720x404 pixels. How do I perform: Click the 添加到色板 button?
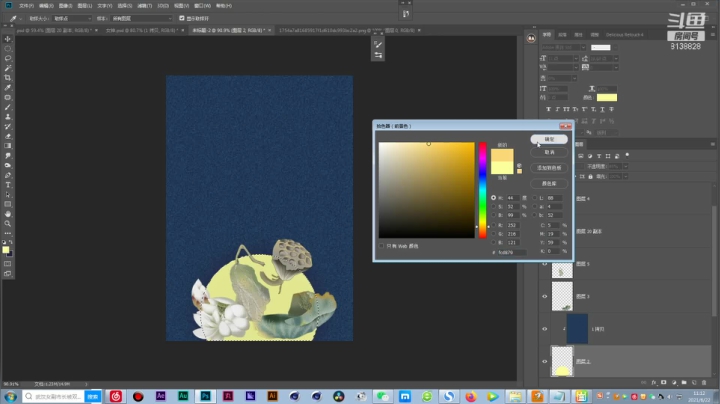click(549, 168)
